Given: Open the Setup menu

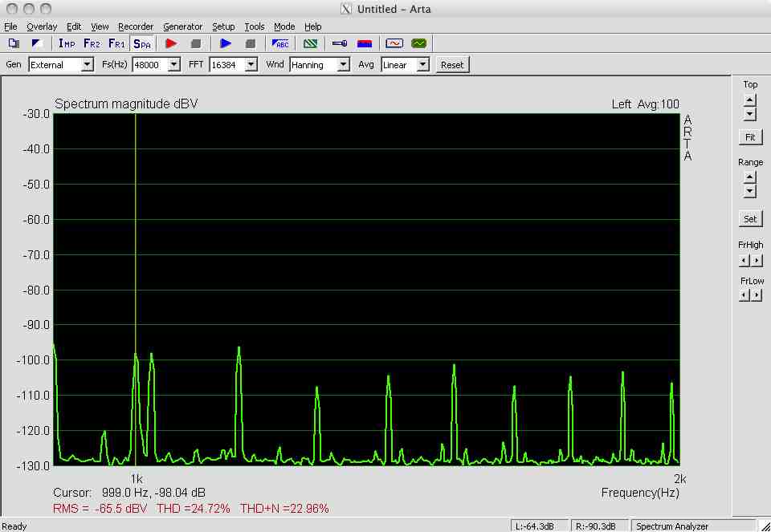Looking at the screenshot, I should (223, 26).
